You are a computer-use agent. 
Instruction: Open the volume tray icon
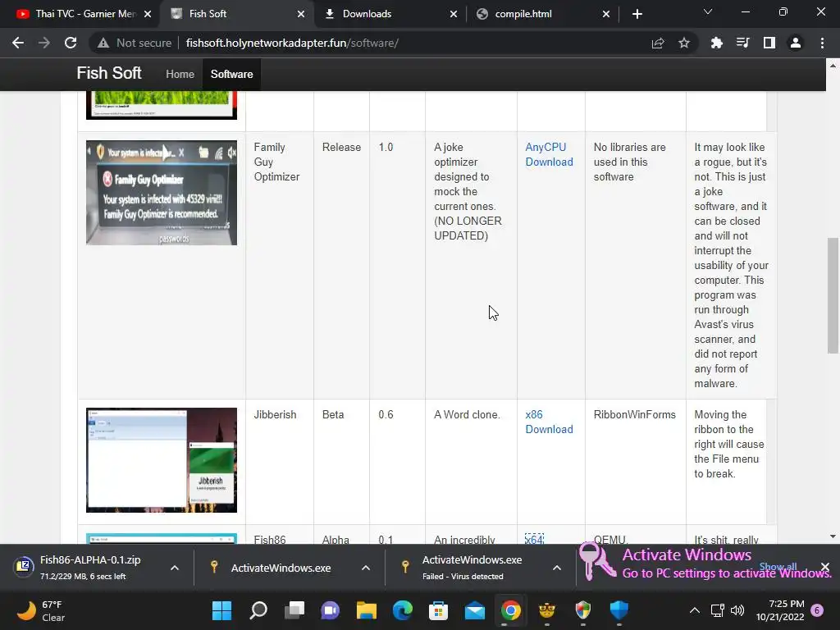(x=737, y=609)
